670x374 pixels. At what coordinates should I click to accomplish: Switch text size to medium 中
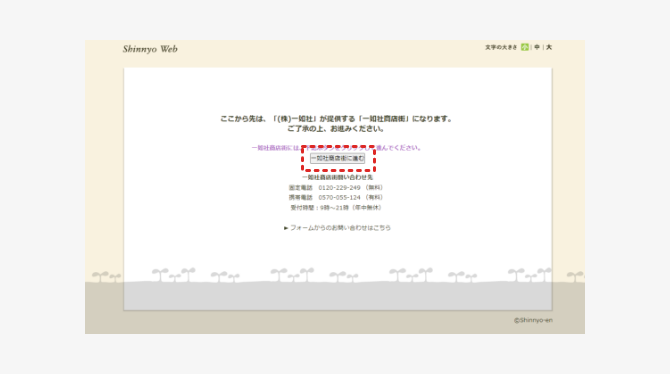click(537, 47)
